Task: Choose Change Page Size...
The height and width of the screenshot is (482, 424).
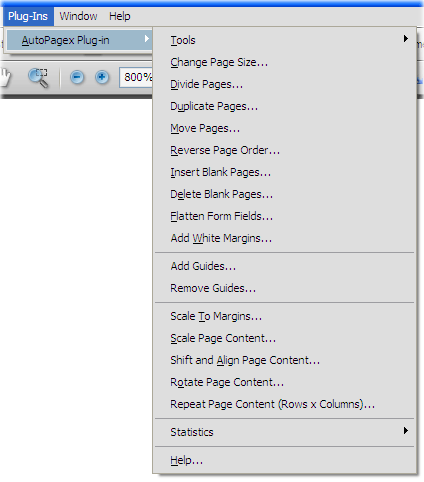Action: coord(285,62)
